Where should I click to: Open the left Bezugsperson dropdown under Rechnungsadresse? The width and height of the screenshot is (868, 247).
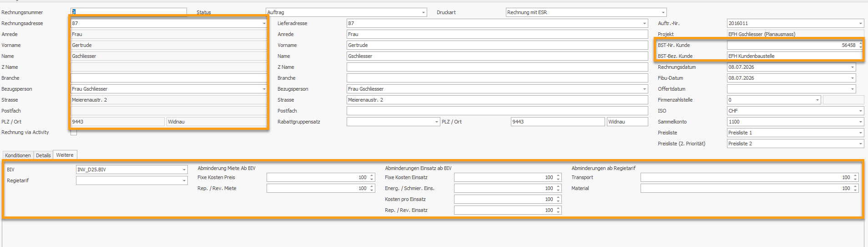pyautogui.click(x=264, y=89)
